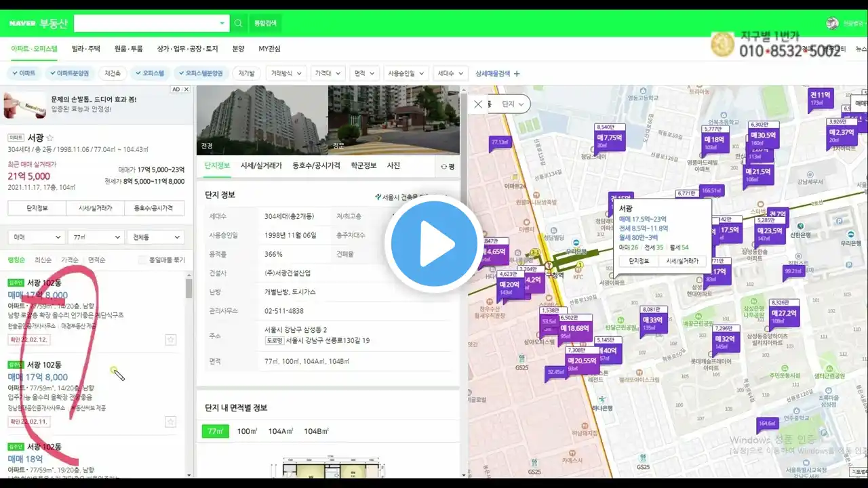Viewport: 868px width, 488px height.
Task: Click the 164.6㎡ map marker
Action: click(x=767, y=423)
